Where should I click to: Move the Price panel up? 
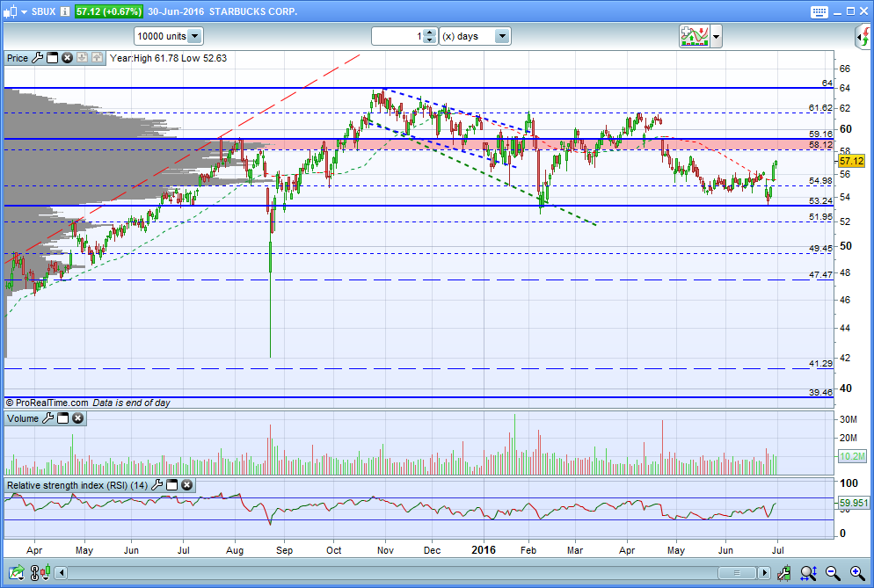click(x=97, y=57)
